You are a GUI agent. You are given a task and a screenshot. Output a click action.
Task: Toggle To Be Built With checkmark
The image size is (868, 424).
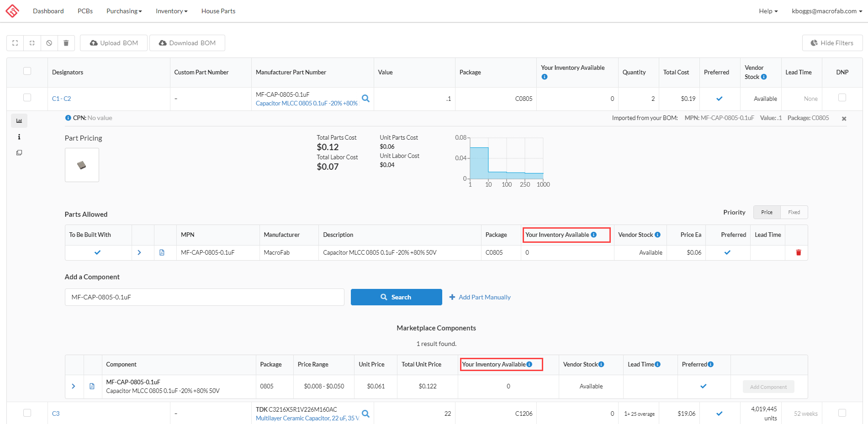97,252
